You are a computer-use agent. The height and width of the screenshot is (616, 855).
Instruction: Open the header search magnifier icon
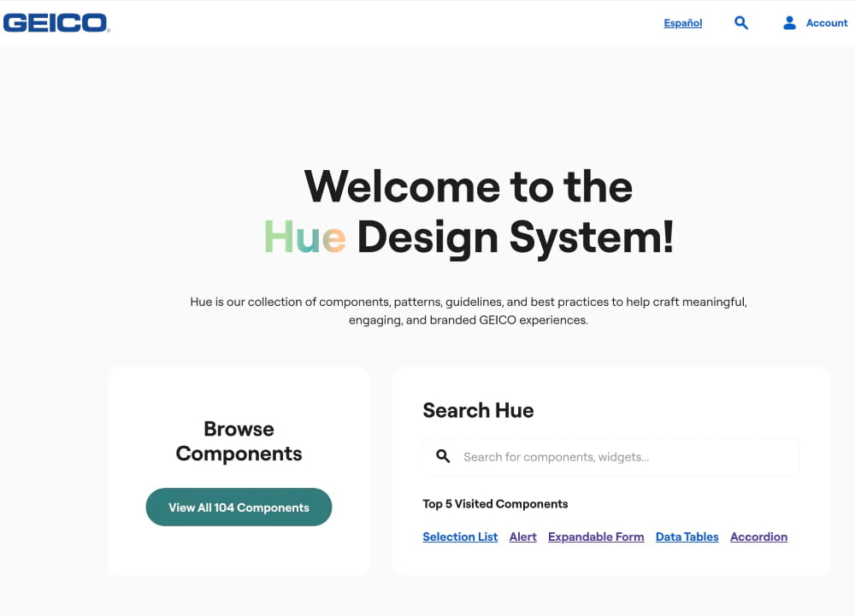tap(741, 23)
